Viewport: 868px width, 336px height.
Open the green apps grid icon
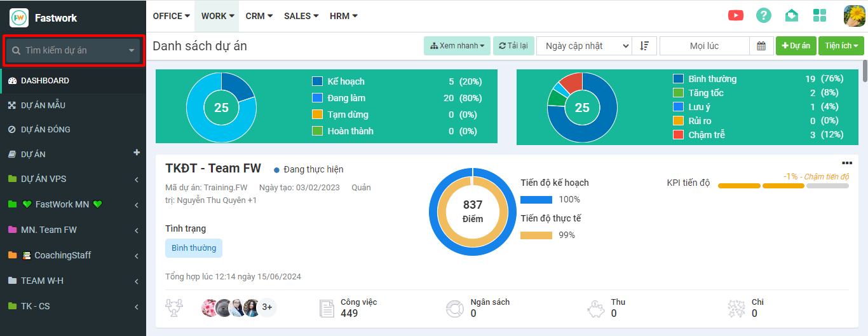click(x=820, y=16)
